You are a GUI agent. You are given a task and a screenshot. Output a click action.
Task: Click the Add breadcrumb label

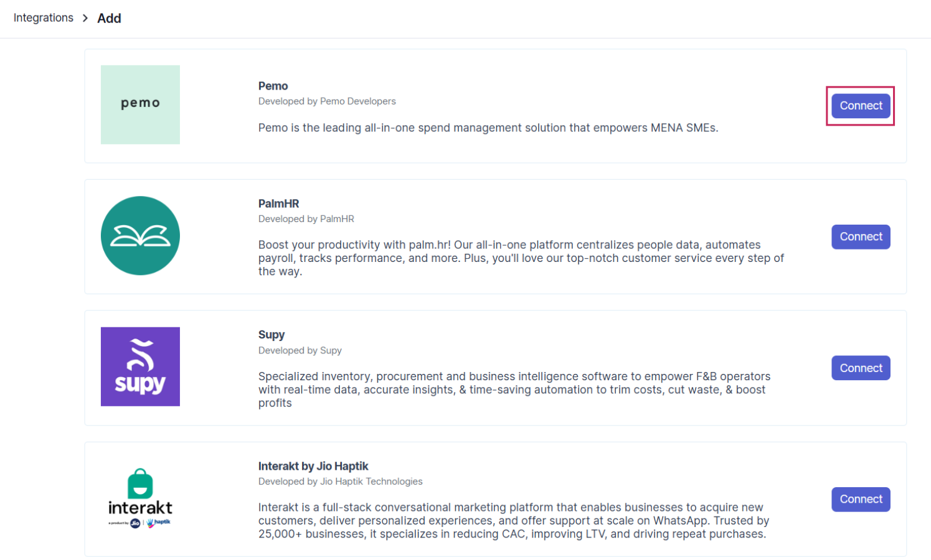pos(109,19)
